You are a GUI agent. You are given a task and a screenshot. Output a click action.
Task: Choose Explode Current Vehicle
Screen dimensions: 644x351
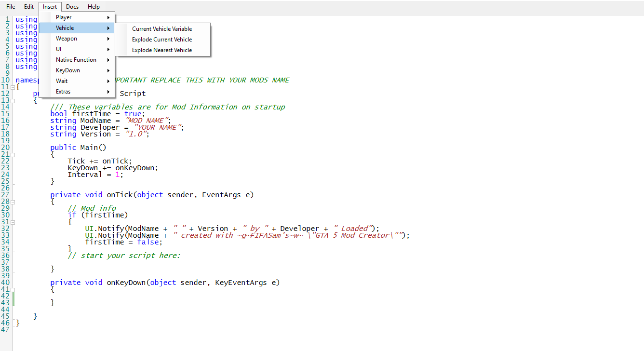click(x=162, y=40)
